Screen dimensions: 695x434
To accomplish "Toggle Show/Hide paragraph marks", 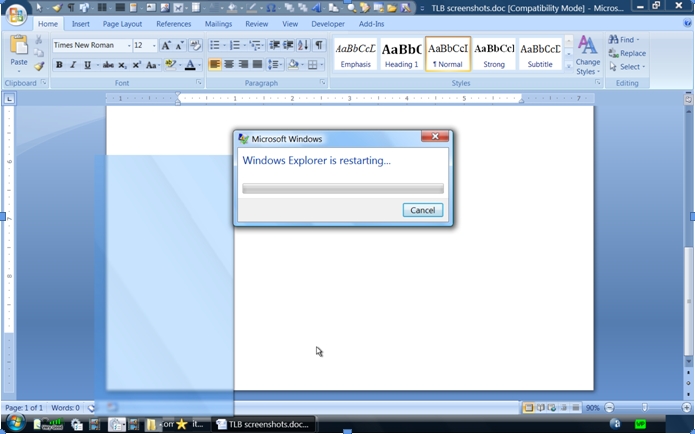I will click(319, 46).
